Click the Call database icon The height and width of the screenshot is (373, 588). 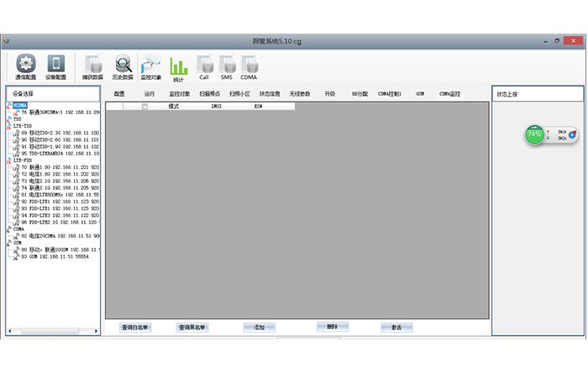[x=204, y=66]
